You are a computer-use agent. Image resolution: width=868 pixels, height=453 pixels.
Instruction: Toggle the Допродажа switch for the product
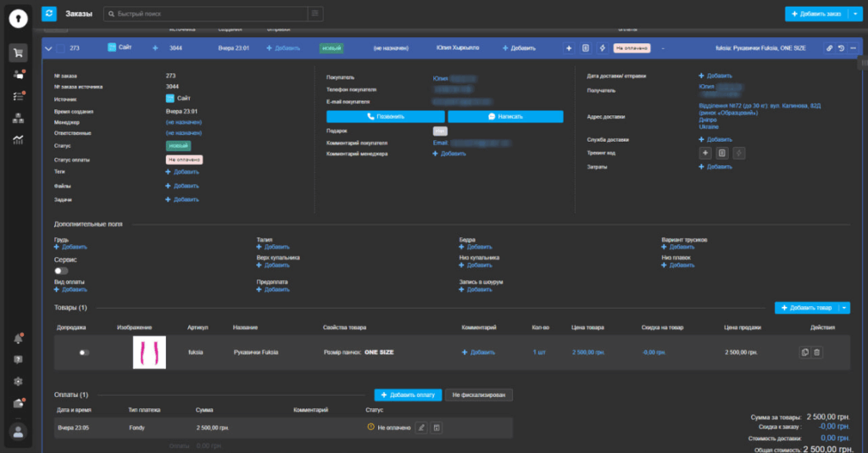point(84,352)
